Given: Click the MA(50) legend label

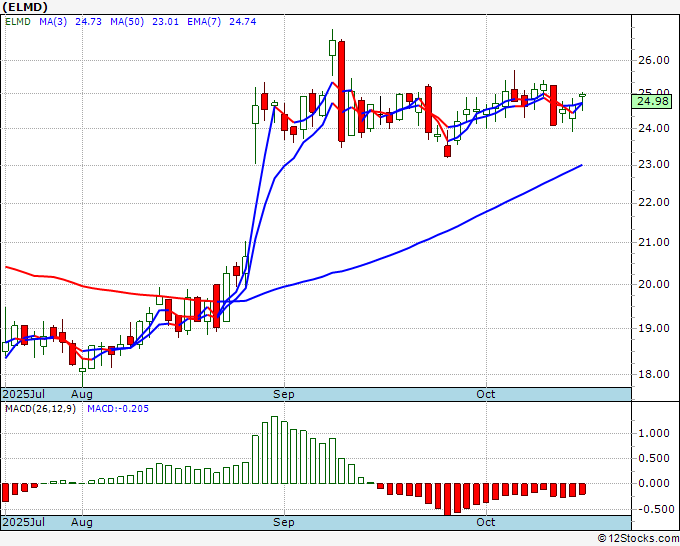Looking at the screenshot, I should click(x=127, y=21).
